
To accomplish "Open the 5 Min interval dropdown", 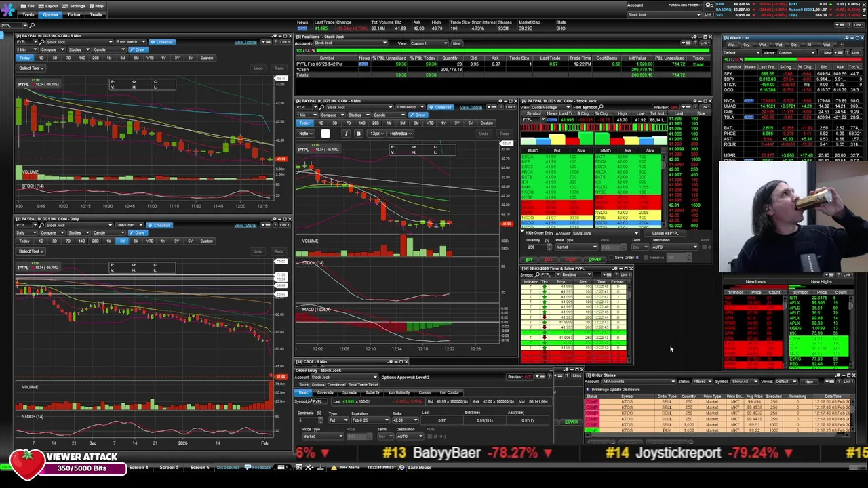I will 27,49.
